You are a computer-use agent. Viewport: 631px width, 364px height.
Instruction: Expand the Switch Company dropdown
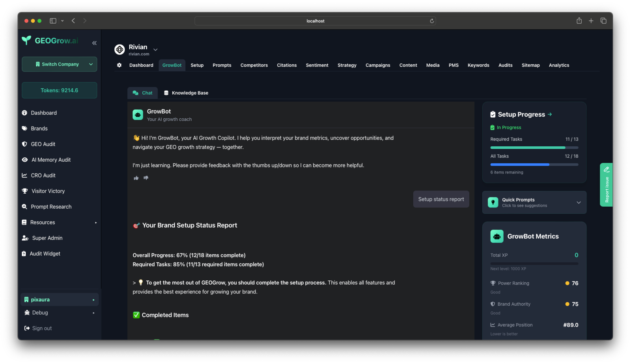point(60,64)
